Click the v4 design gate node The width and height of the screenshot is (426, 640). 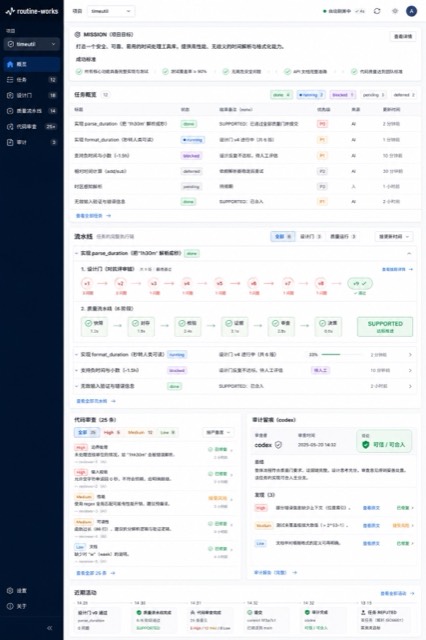(187, 283)
